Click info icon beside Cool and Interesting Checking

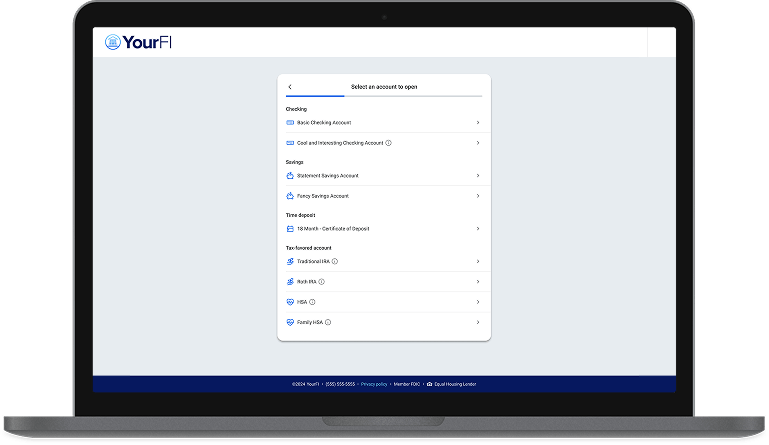[388, 143]
